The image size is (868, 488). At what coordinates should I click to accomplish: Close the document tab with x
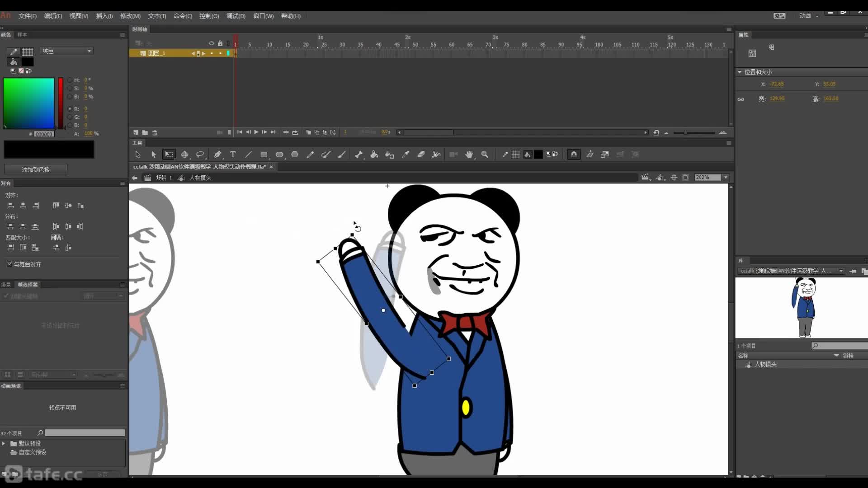[271, 167]
